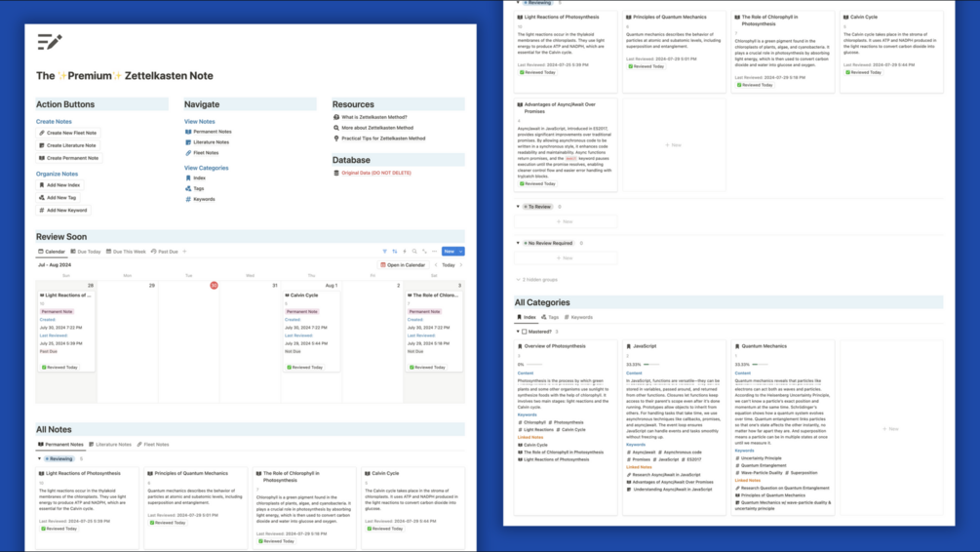Click the expand-arrows icon in Review Soon toolbar

[424, 252]
